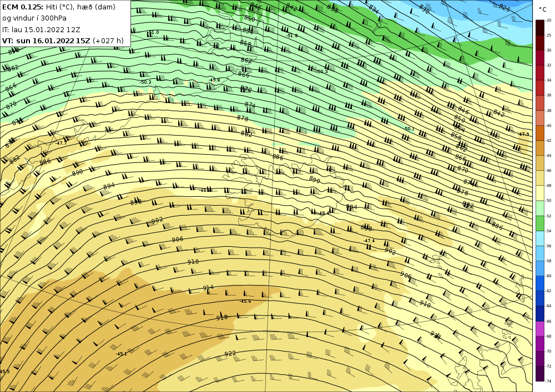
Task: Click the '826' height contour label
Action: click(x=504, y=7)
